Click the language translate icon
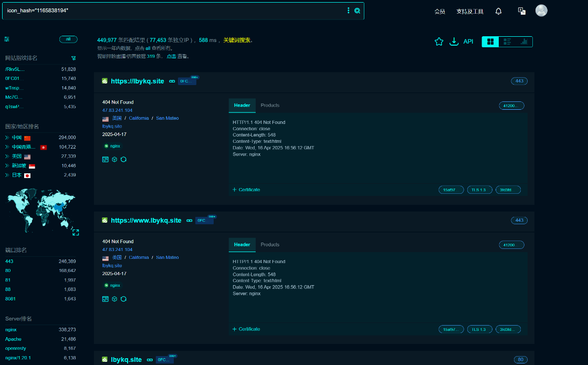The image size is (588, 365). click(522, 11)
